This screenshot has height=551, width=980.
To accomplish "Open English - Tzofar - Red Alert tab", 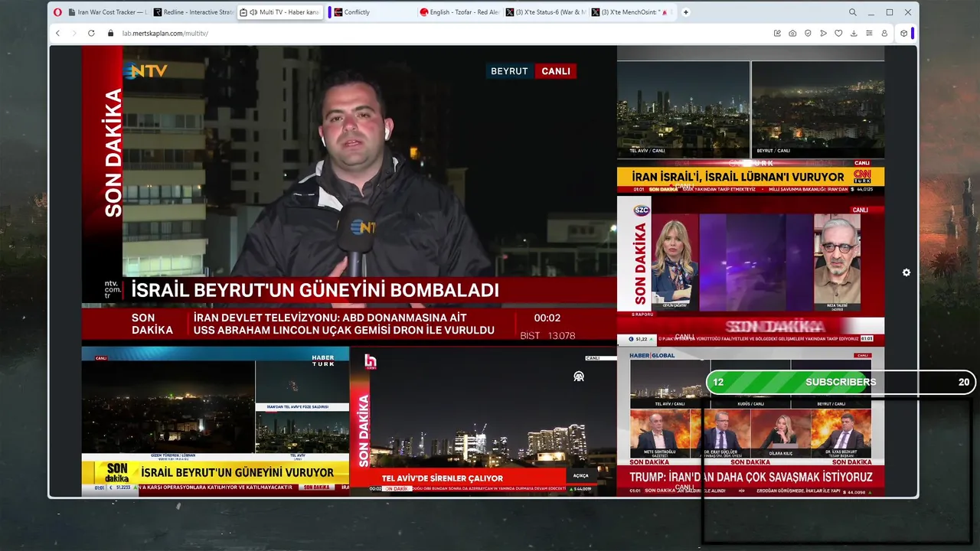I will click(459, 12).
